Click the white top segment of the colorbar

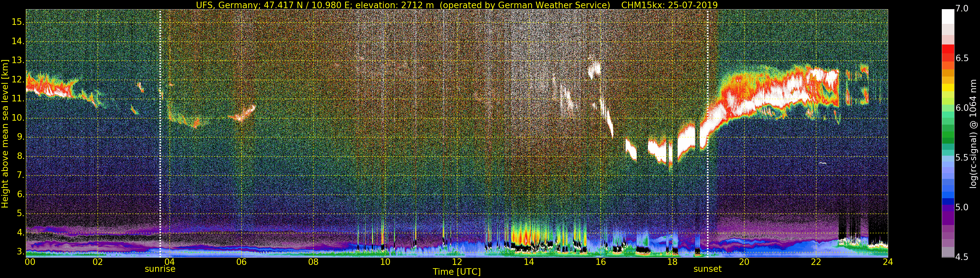(x=948, y=17)
